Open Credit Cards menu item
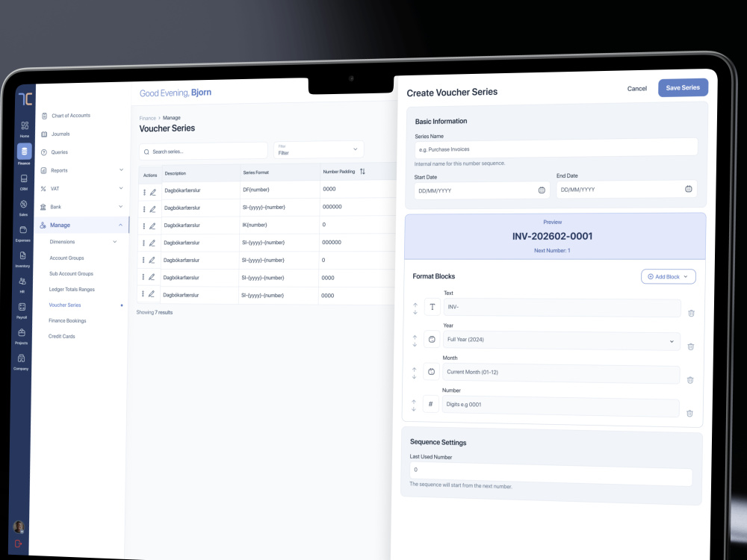 (x=61, y=336)
